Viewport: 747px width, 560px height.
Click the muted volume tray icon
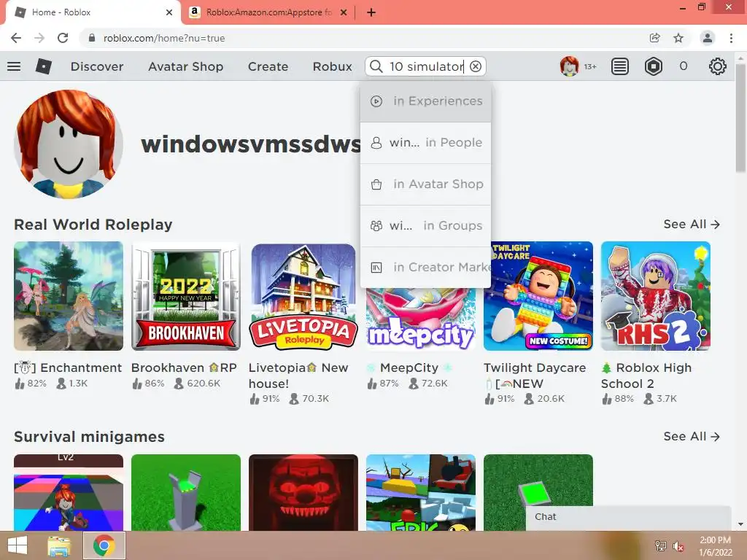pos(678,546)
